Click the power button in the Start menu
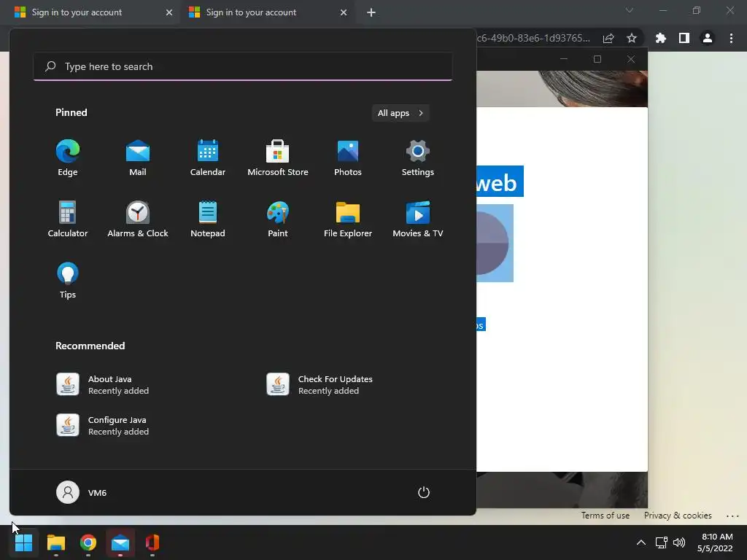The height and width of the screenshot is (560, 747). pyautogui.click(x=424, y=492)
